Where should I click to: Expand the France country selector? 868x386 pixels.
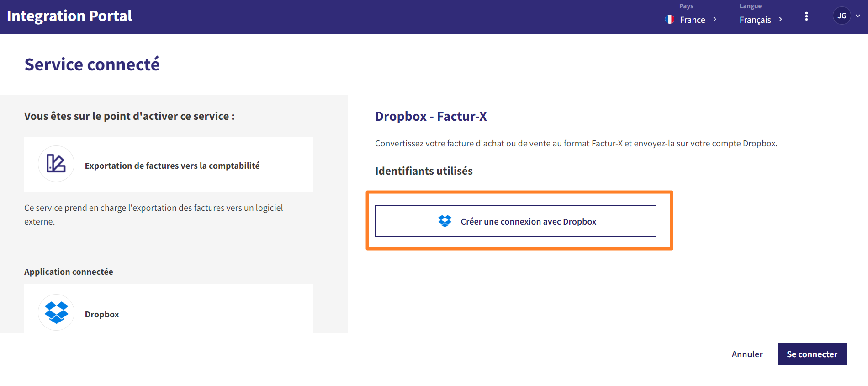[691, 20]
